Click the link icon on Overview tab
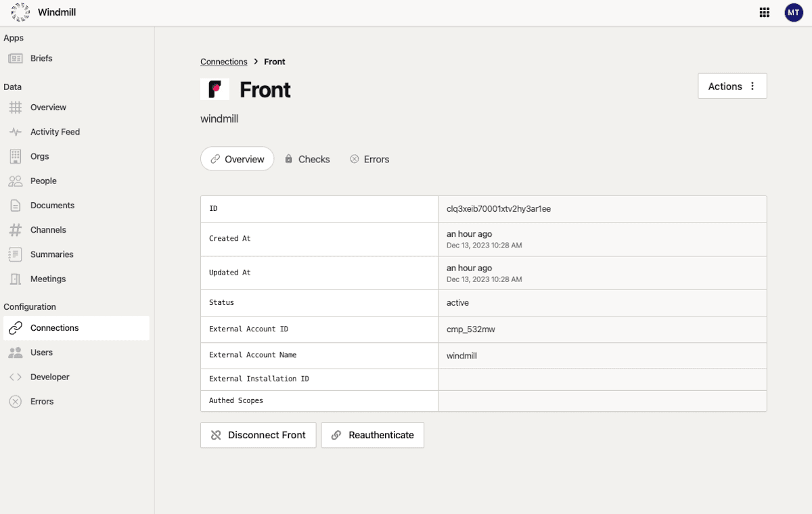The height and width of the screenshot is (514, 812). [215, 159]
